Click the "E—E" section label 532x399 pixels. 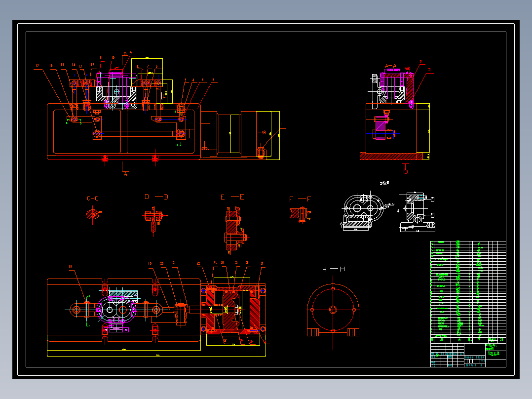[232, 197]
